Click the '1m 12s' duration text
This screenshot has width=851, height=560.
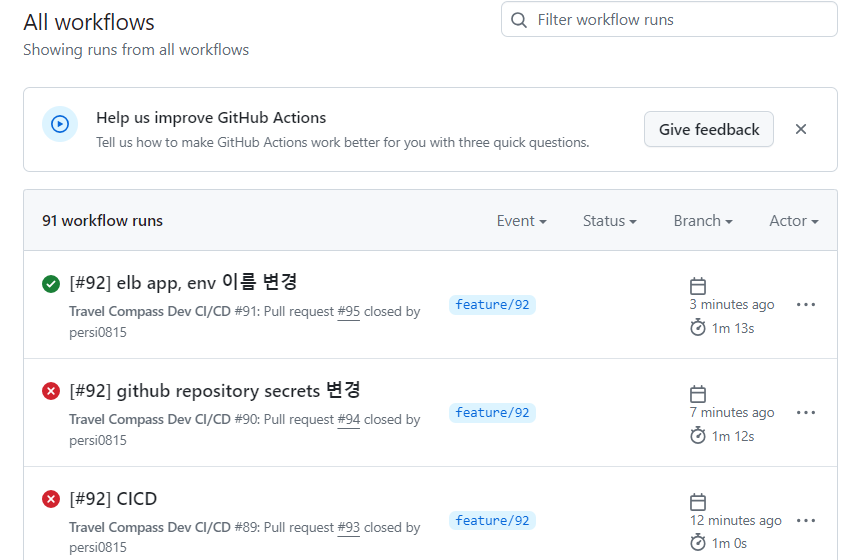[733, 436]
